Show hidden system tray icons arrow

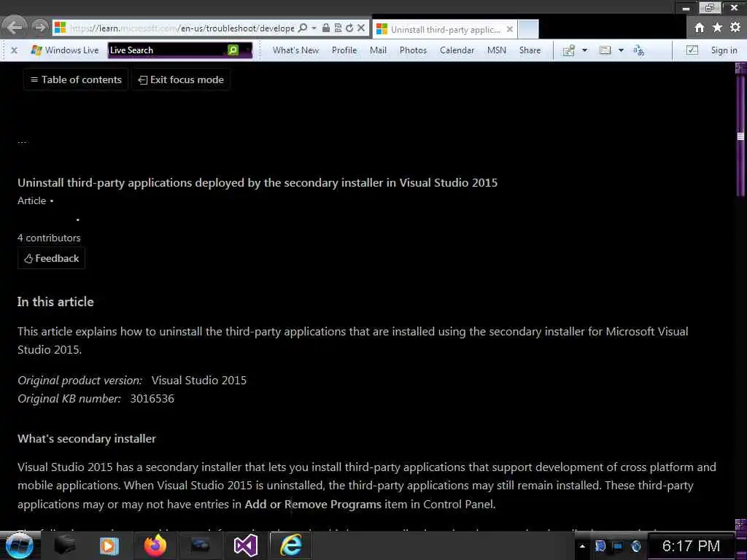(581, 546)
